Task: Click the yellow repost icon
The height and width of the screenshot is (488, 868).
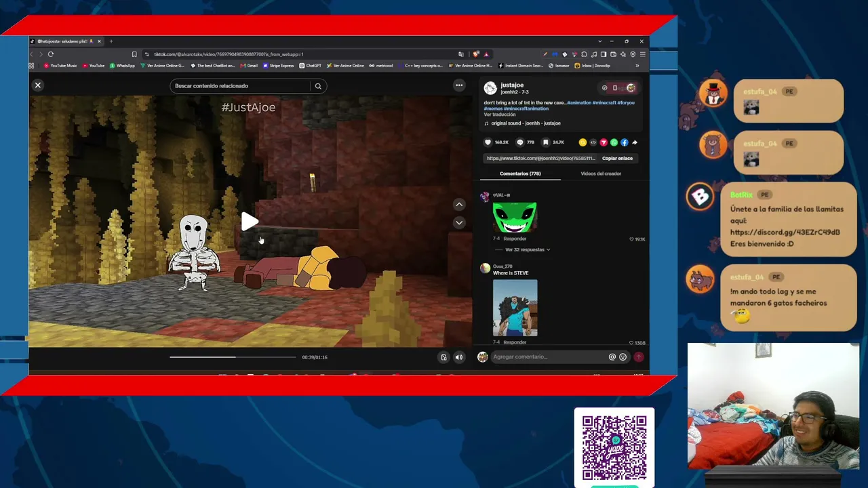Action: [583, 142]
